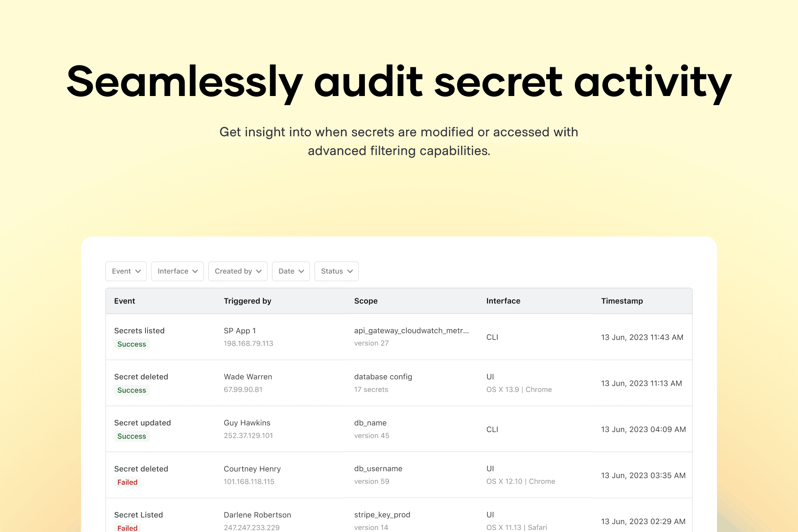The height and width of the screenshot is (532, 798).
Task: Open the api_gateway_cloudwatch_metr... scope entry
Action: 411,331
